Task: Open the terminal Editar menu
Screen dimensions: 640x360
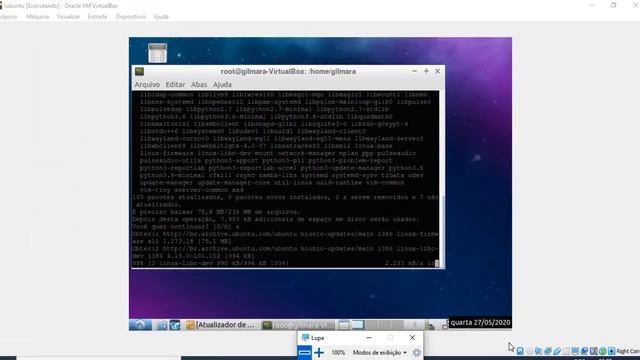Action: pyautogui.click(x=175, y=84)
